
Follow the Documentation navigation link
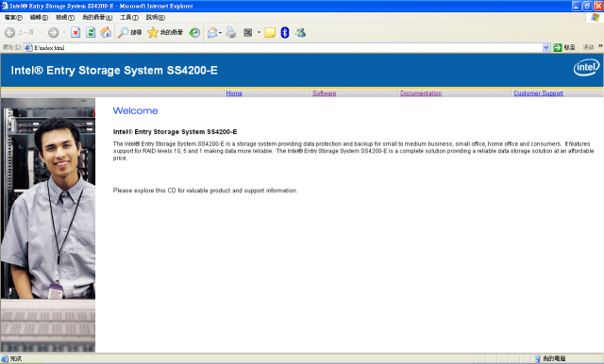pos(421,93)
